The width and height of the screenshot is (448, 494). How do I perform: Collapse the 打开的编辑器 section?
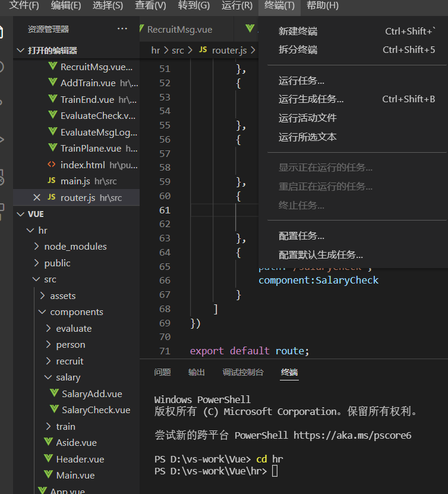pyautogui.click(x=20, y=50)
